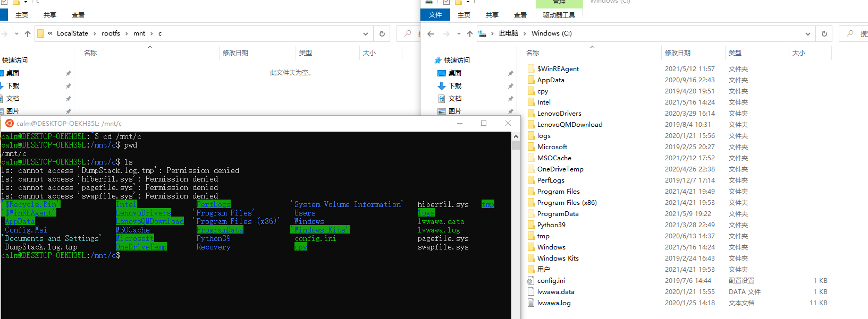The image size is (868, 319).
Task: Click mnt breadcrumb in left address bar
Action: 139,33
